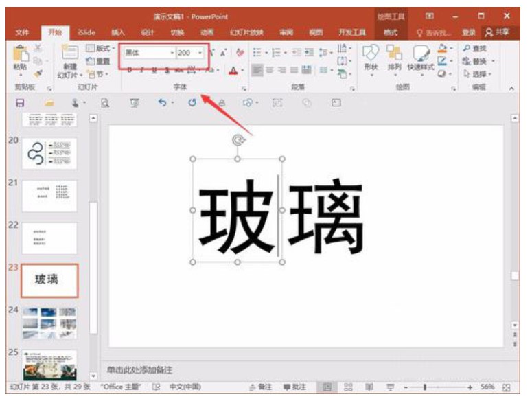Toggle left text alignment button
The image size is (532, 401).
pyautogui.click(x=257, y=70)
